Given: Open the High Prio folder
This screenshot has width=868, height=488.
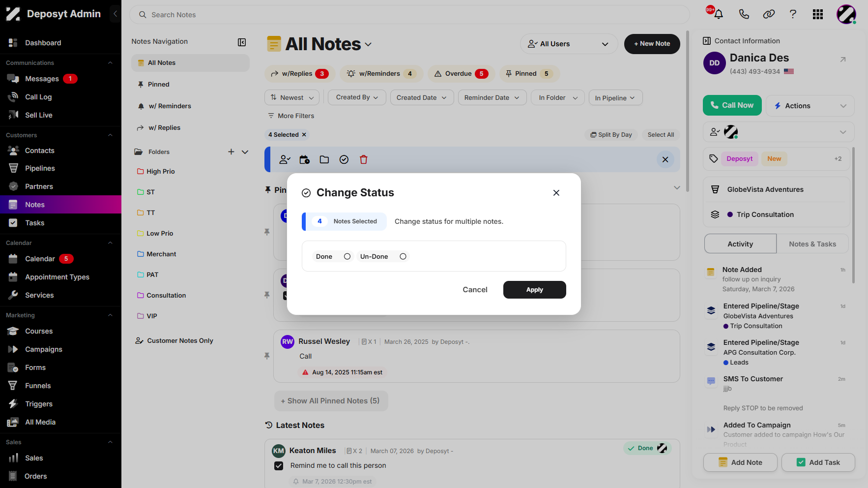Looking at the screenshot, I should [x=161, y=172].
